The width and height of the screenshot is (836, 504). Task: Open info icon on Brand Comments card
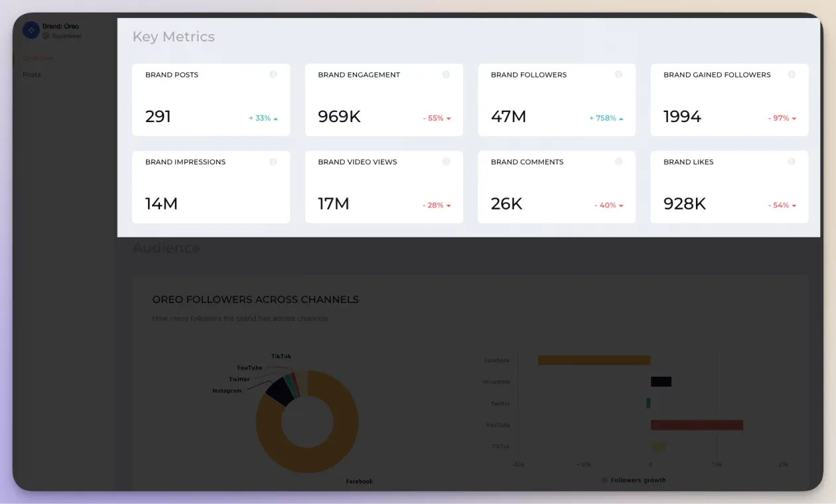[x=618, y=161]
